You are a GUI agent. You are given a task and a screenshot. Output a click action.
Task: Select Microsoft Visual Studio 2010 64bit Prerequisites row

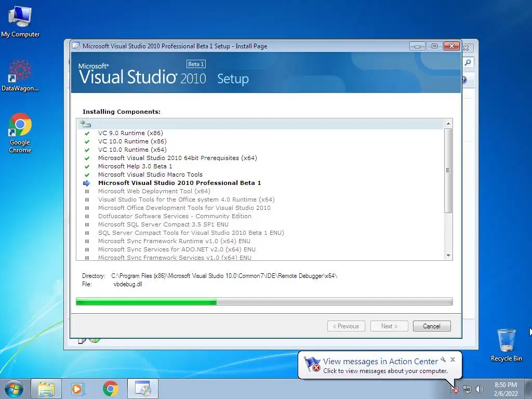point(178,158)
